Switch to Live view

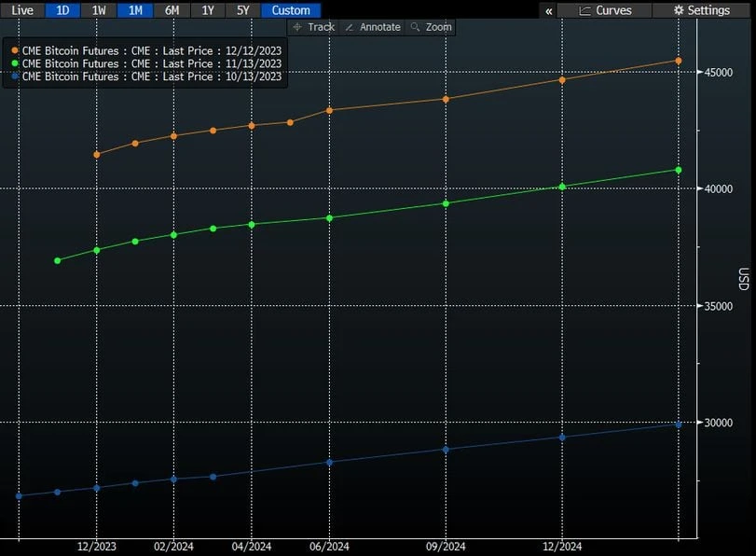point(21,10)
